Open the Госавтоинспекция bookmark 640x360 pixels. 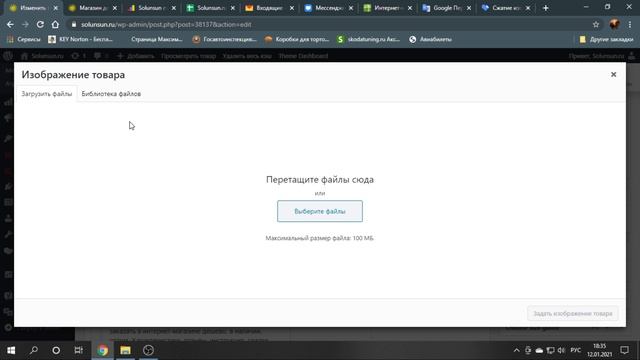(x=224, y=39)
